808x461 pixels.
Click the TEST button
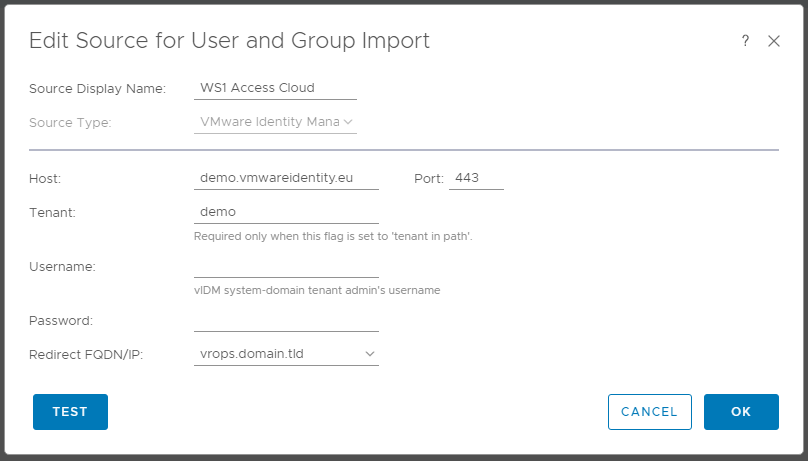pyautogui.click(x=71, y=412)
